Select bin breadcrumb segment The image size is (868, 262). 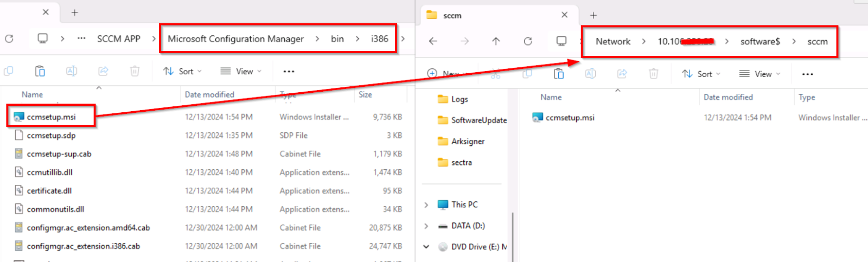click(x=337, y=39)
